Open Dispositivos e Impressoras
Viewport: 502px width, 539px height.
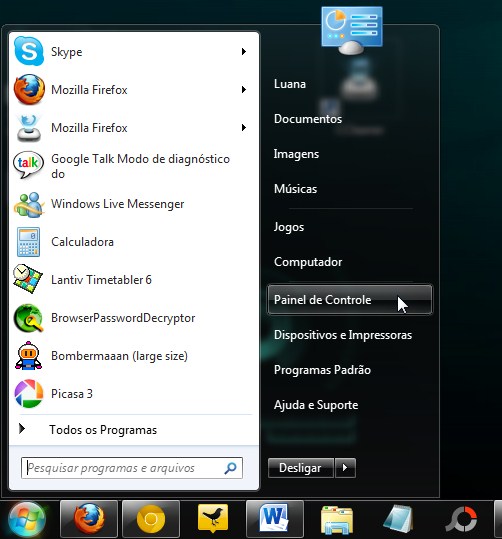(x=343, y=335)
